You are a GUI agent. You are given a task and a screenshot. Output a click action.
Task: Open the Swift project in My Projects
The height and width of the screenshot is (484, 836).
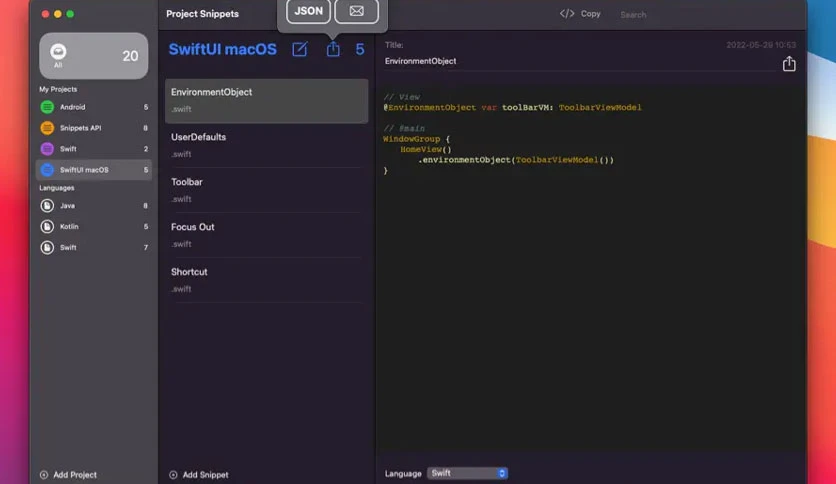click(x=94, y=149)
